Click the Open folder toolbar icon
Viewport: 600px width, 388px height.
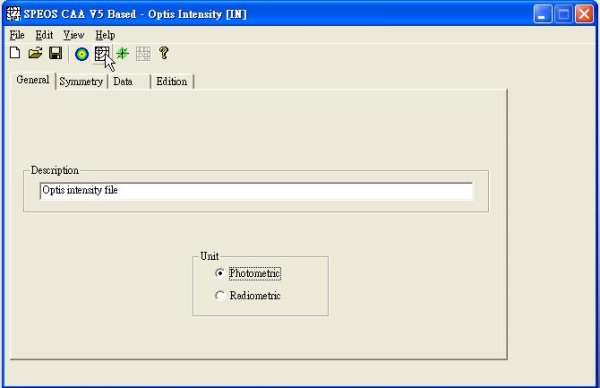35,53
